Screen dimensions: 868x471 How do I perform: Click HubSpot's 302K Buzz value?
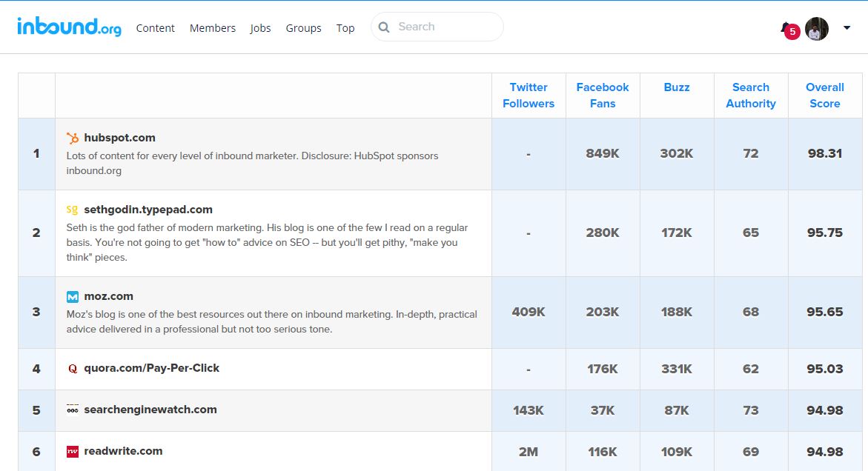coord(677,154)
